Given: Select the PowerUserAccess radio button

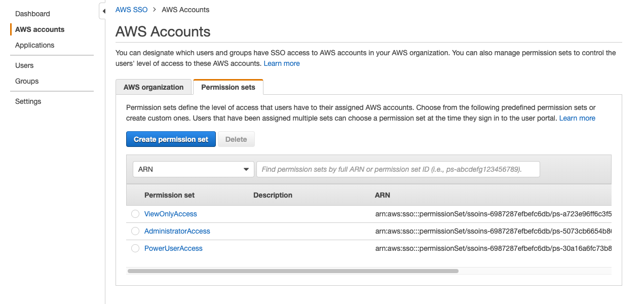Looking at the screenshot, I should click(135, 248).
